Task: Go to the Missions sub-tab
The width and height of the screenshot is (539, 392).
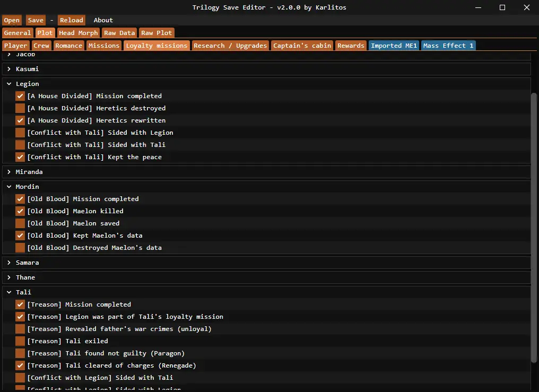Action: pos(104,46)
